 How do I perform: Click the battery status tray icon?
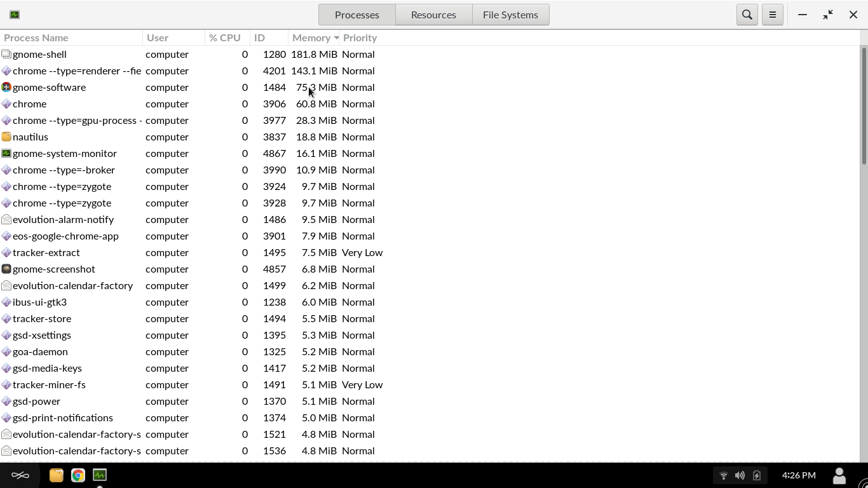pos(757,475)
